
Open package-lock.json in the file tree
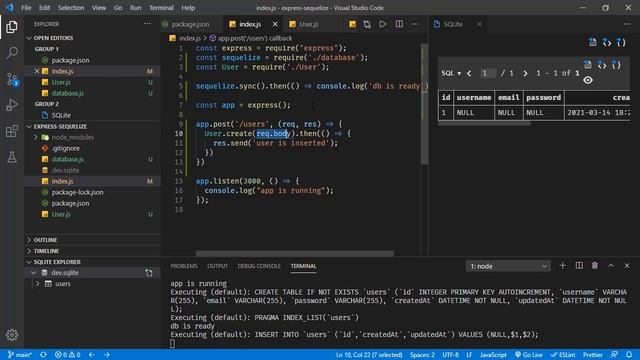coord(77,192)
